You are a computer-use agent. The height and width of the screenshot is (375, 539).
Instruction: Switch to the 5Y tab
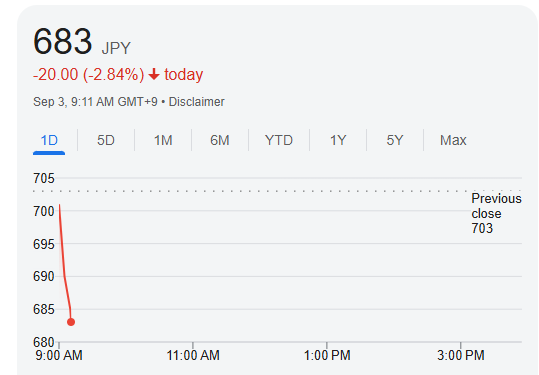click(395, 140)
